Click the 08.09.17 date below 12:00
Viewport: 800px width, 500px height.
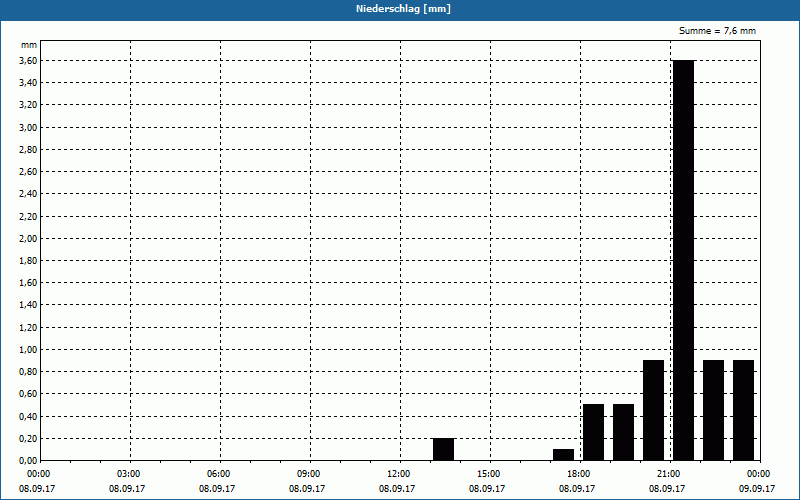click(x=397, y=489)
